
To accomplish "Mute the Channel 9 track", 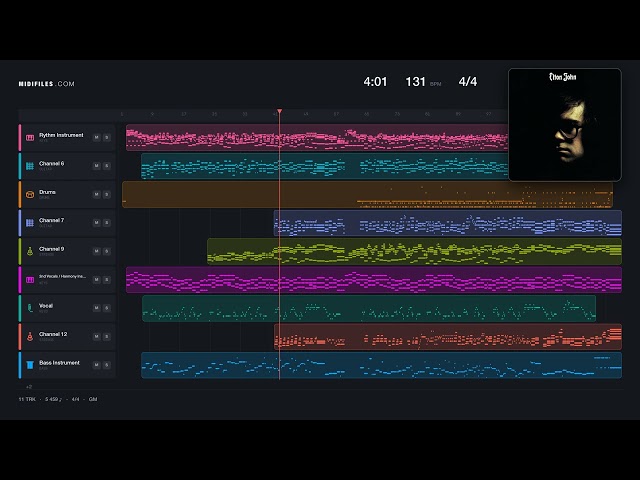I will (x=96, y=251).
